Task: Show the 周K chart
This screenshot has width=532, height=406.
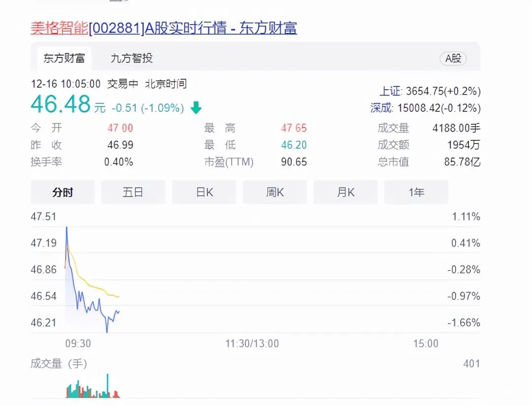Action: point(275,192)
